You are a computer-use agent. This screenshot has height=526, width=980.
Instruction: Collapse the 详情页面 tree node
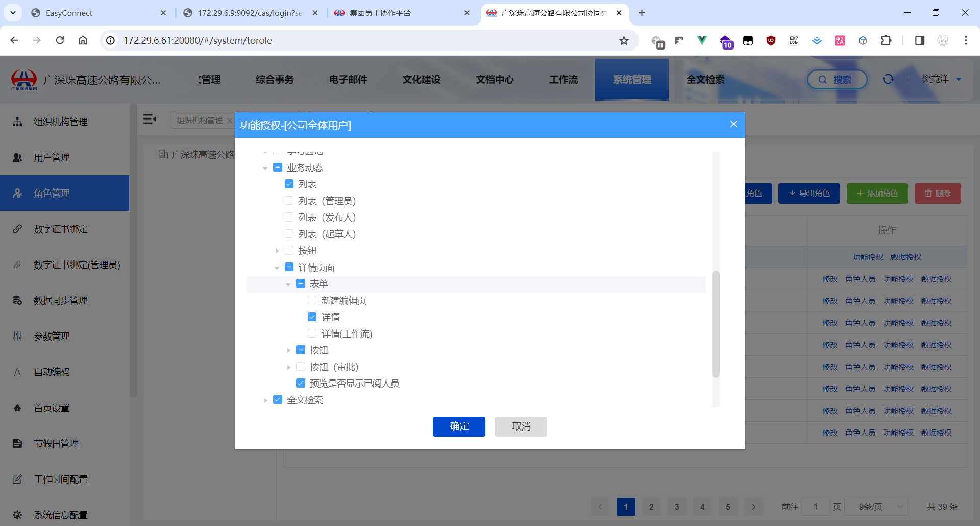tap(277, 268)
